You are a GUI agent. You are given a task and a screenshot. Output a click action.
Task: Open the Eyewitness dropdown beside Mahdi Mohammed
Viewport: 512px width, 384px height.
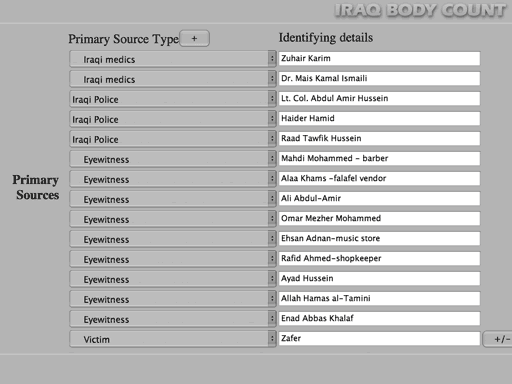click(173, 159)
